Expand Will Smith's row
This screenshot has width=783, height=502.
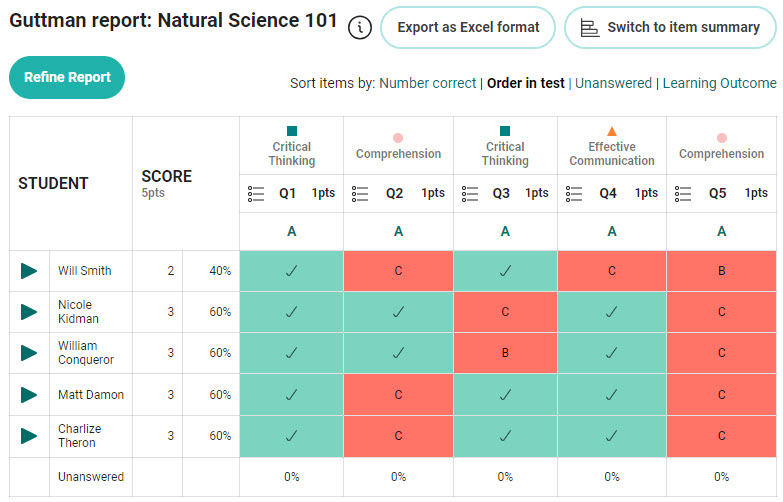pos(29,271)
